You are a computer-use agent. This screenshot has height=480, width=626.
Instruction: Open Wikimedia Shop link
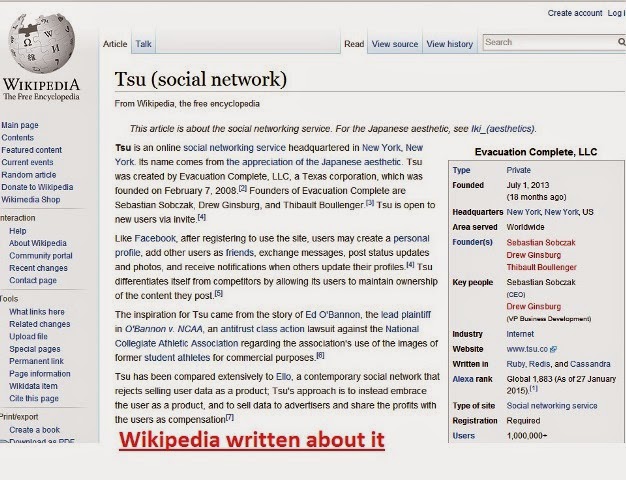click(31, 199)
